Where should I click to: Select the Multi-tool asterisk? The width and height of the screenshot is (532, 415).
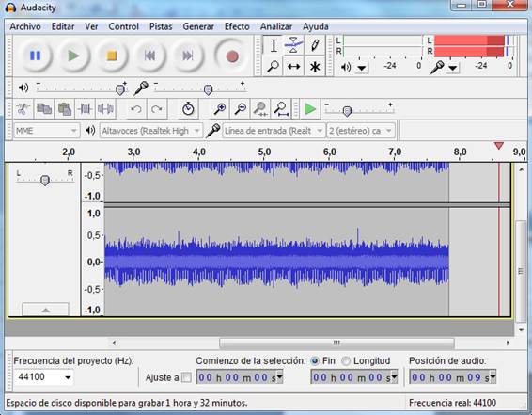pyautogui.click(x=315, y=66)
